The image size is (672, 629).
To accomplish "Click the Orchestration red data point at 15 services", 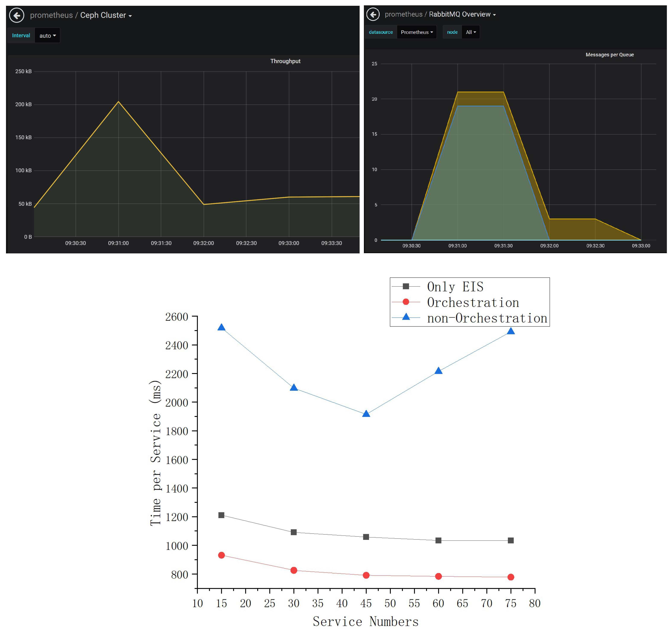I will [221, 555].
